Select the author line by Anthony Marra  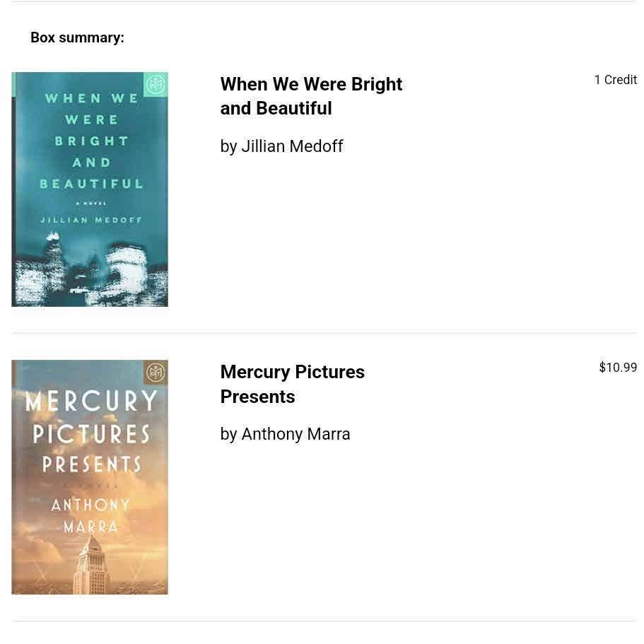point(285,434)
